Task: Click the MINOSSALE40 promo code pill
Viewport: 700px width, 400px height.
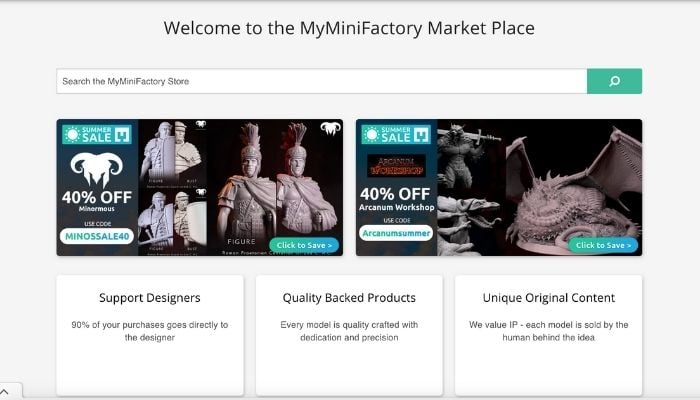Action: tap(97, 236)
